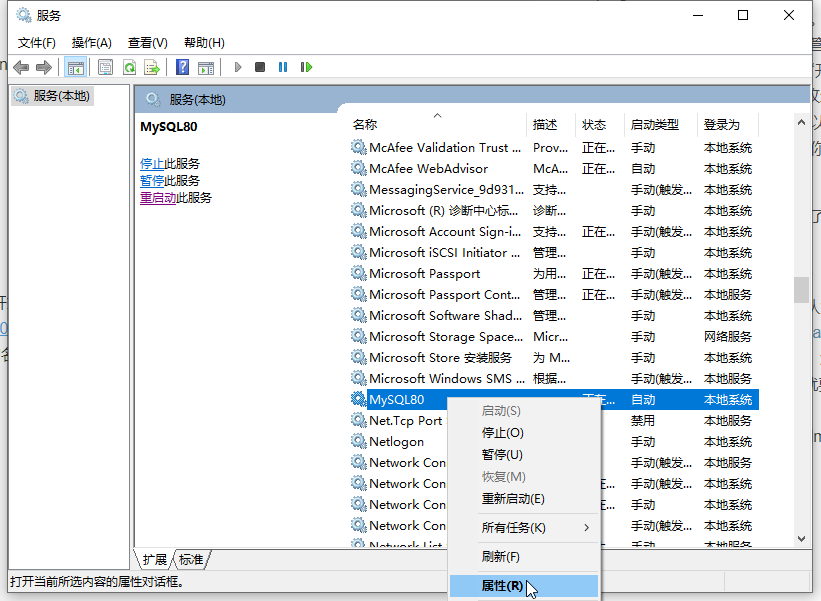Expand 所有任务(K) submenu arrow

(x=586, y=528)
